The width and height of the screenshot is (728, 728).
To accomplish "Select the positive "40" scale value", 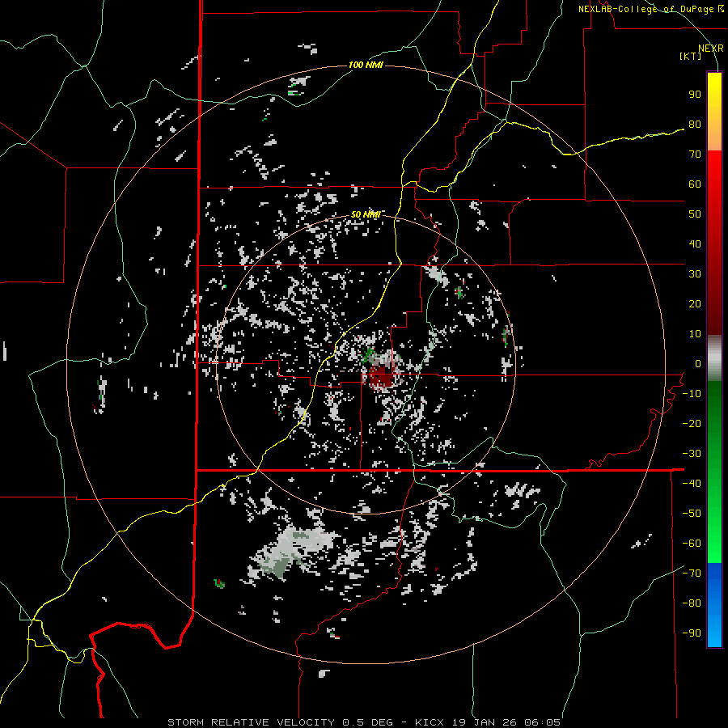I will click(695, 244).
